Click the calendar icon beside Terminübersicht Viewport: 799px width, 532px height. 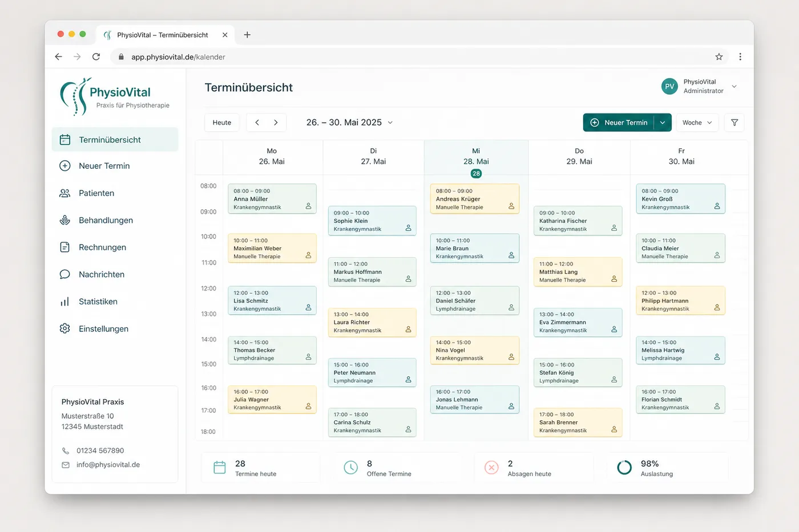click(x=65, y=140)
